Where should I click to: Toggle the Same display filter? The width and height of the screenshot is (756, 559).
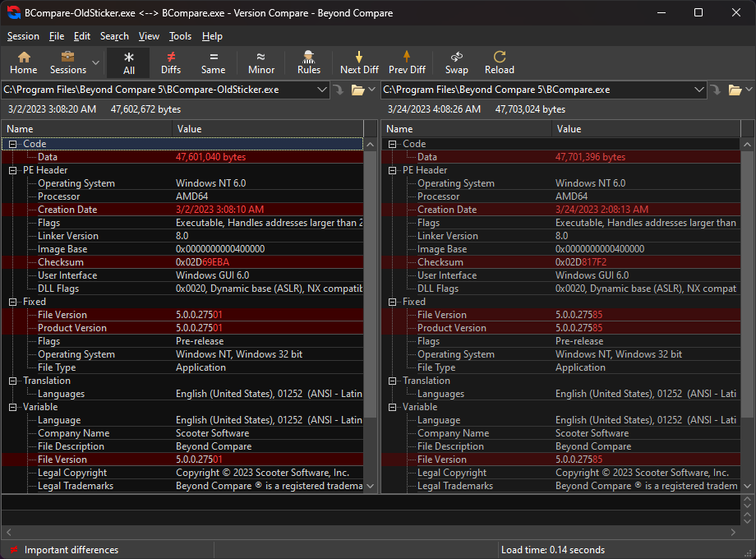pos(214,62)
